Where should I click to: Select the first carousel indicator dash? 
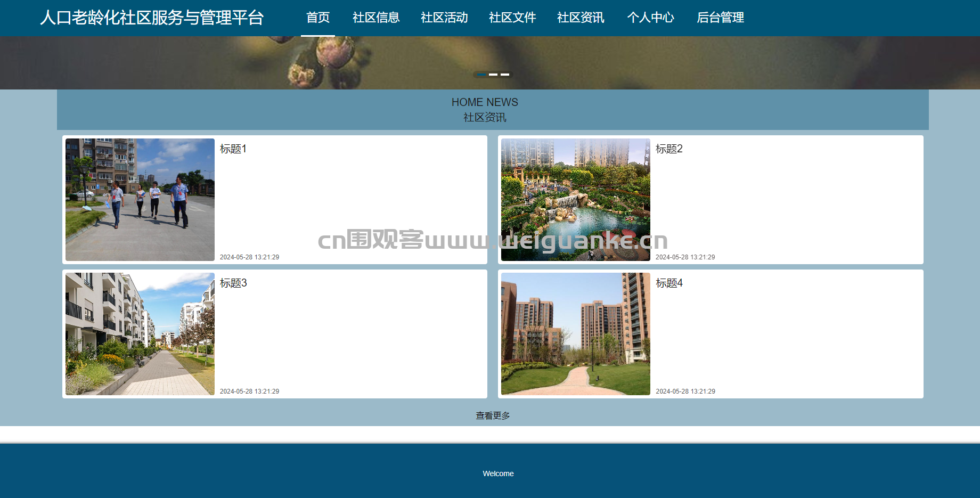click(481, 75)
